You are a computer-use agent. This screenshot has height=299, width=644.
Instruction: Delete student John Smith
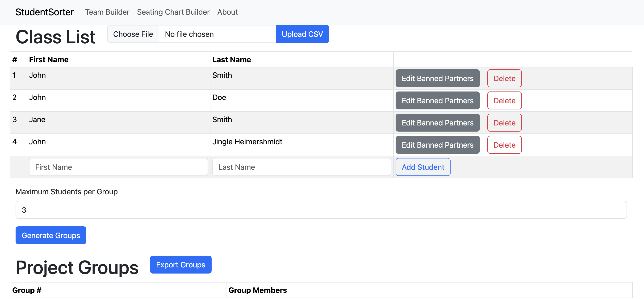[504, 79]
